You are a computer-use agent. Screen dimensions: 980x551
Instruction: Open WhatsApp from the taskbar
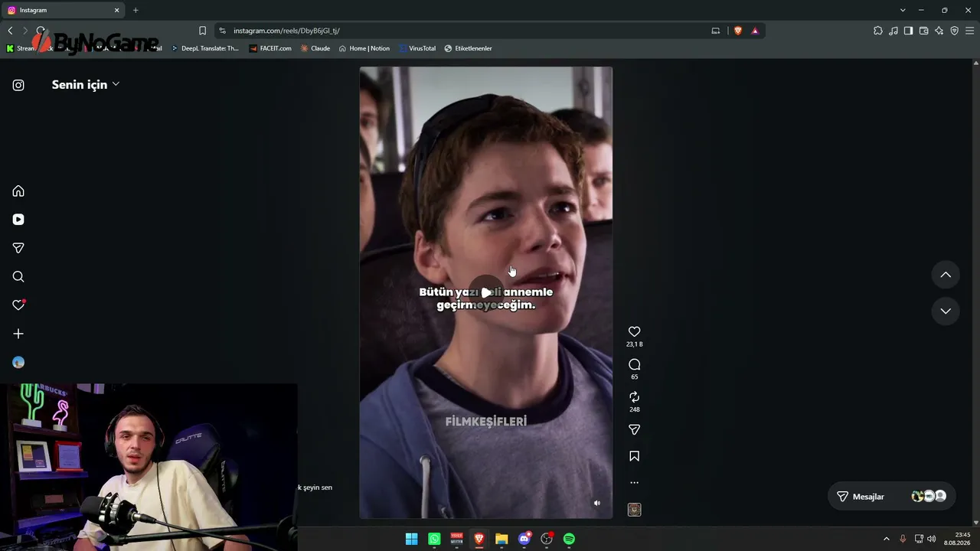pyautogui.click(x=434, y=539)
